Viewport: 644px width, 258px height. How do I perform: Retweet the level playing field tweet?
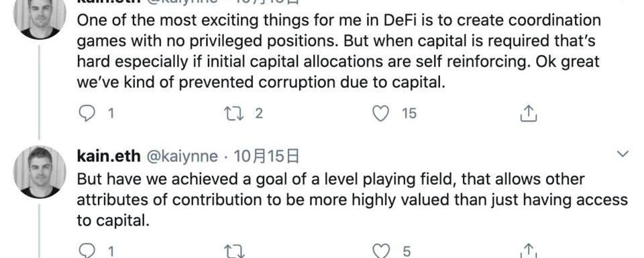tap(235, 251)
